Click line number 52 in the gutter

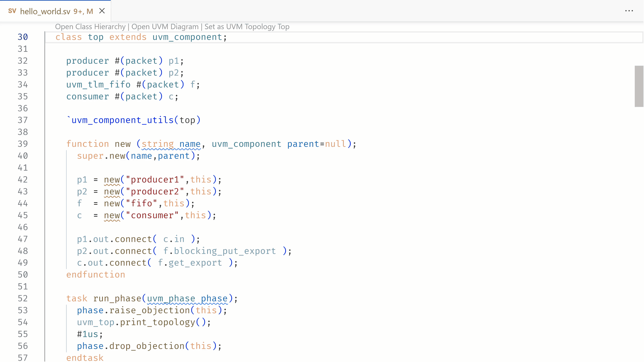point(23,299)
